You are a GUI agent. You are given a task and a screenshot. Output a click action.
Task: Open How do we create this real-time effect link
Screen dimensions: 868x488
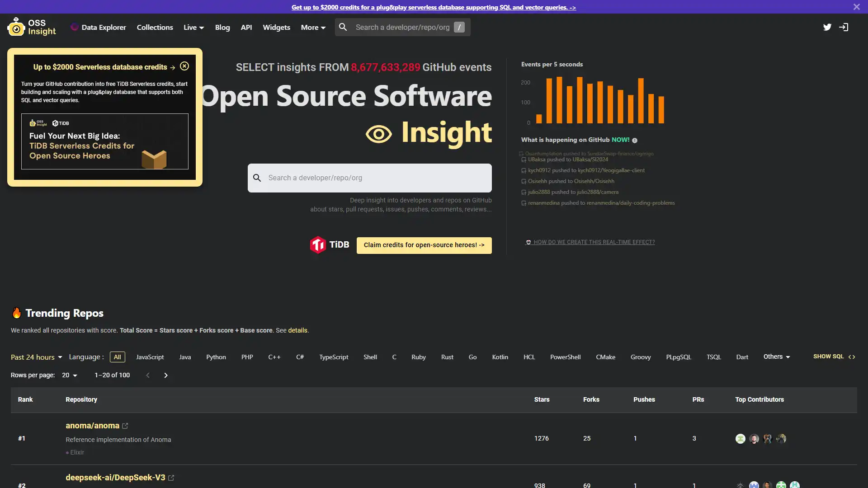(590, 243)
